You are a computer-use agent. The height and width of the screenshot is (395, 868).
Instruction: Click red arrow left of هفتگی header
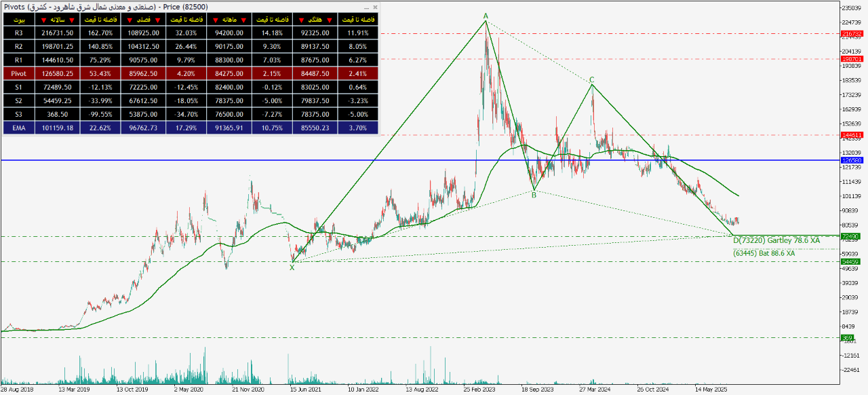pyautogui.click(x=300, y=20)
